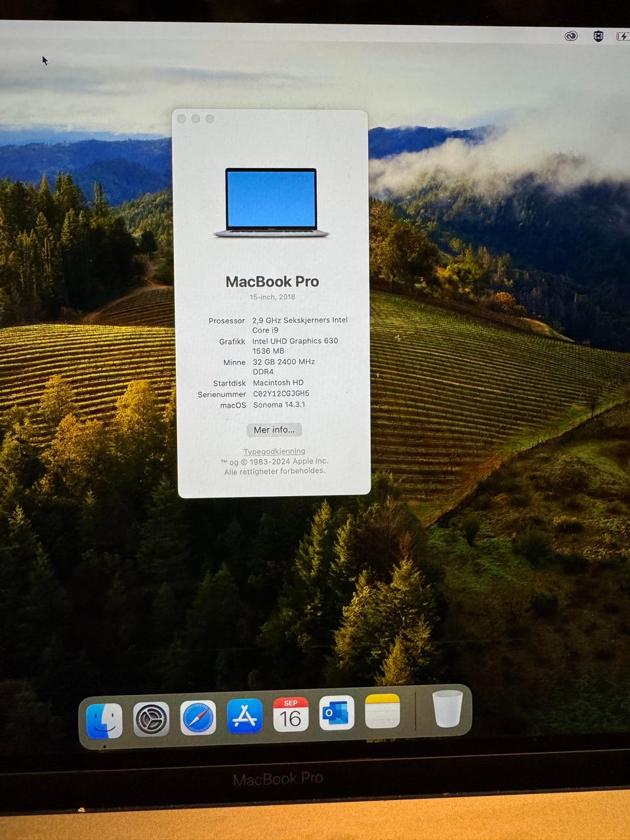Click the 'Serienummer' label

[222, 394]
